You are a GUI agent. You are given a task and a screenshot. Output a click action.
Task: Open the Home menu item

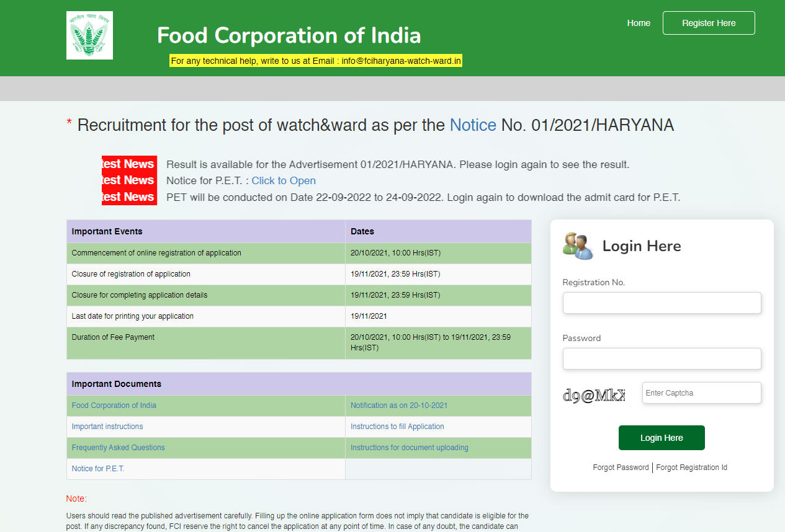click(x=639, y=23)
